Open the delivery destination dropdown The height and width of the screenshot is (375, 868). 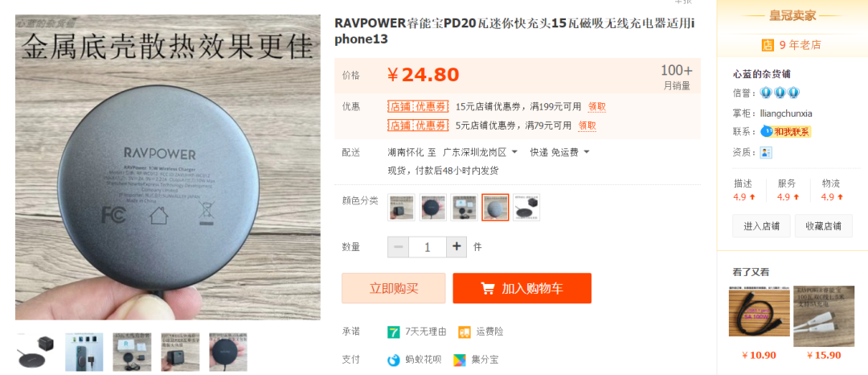pyautogui.click(x=481, y=152)
